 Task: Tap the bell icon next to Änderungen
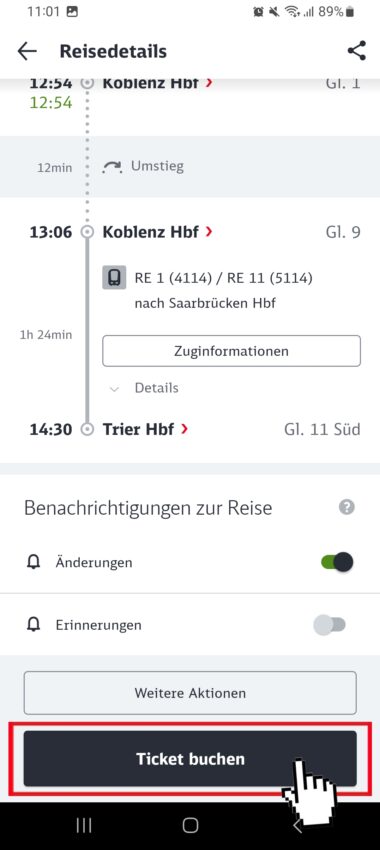click(34, 562)
